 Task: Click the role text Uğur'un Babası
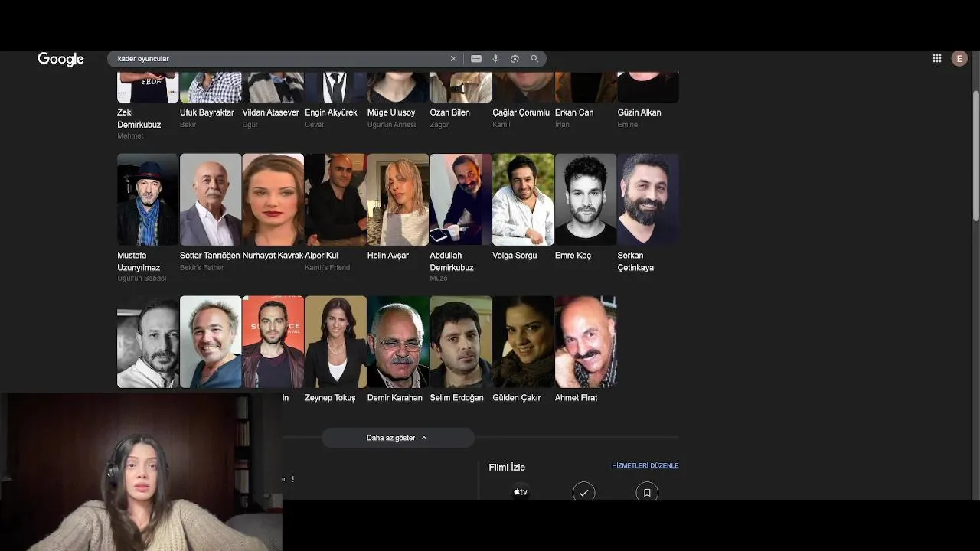pyautogui.click(x=142, y=279)
